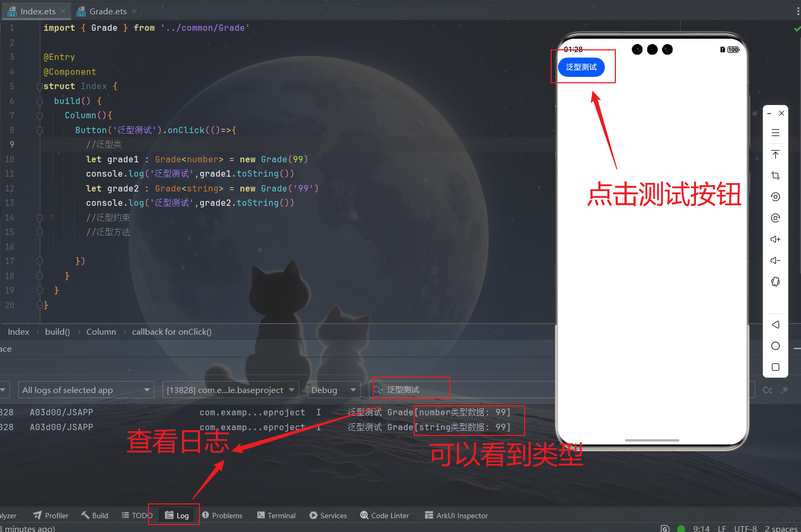
Task: Open the ArkUI Inspector panel
Action: point(456,515)
